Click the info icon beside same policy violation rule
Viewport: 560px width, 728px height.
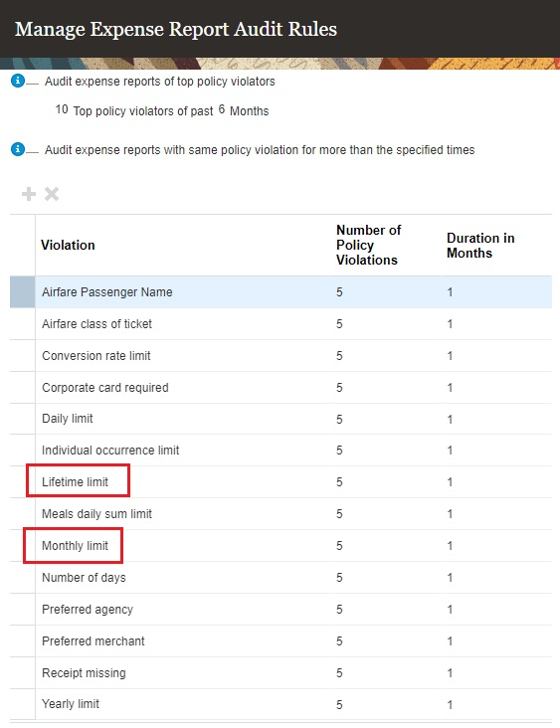[18, 149]
